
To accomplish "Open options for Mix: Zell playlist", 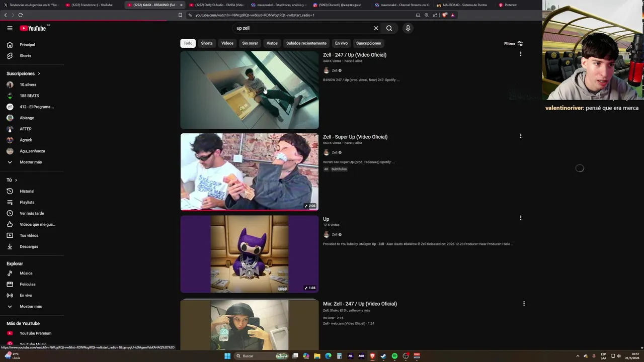I will pyautogui.click(x=524, y=304).
